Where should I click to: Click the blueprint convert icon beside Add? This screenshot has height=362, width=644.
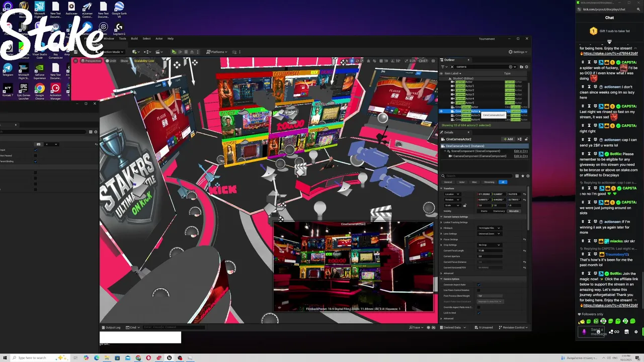pyautogui.click(x=519, y=139)
